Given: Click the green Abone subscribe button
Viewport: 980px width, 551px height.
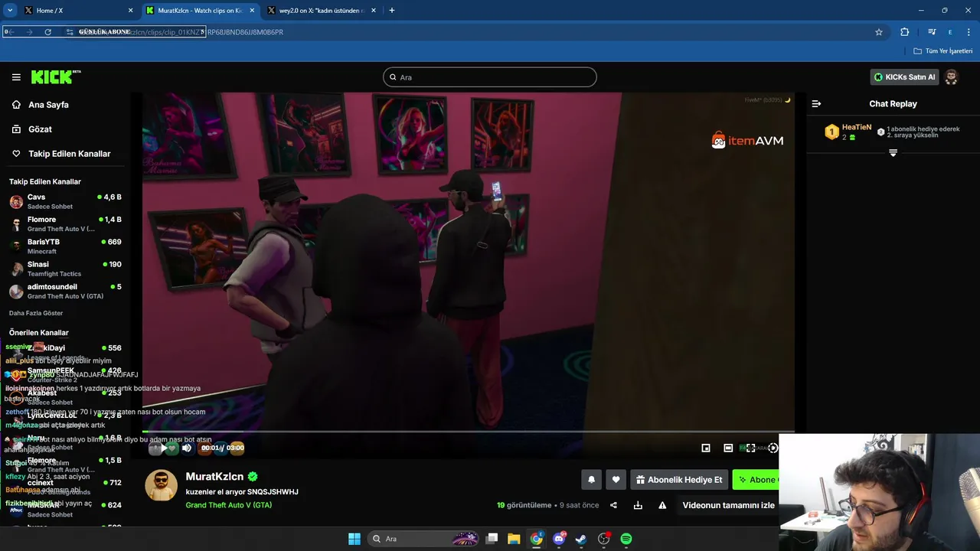Looking at the screenshot, I should pyautogui.click(x=756, y=480).
